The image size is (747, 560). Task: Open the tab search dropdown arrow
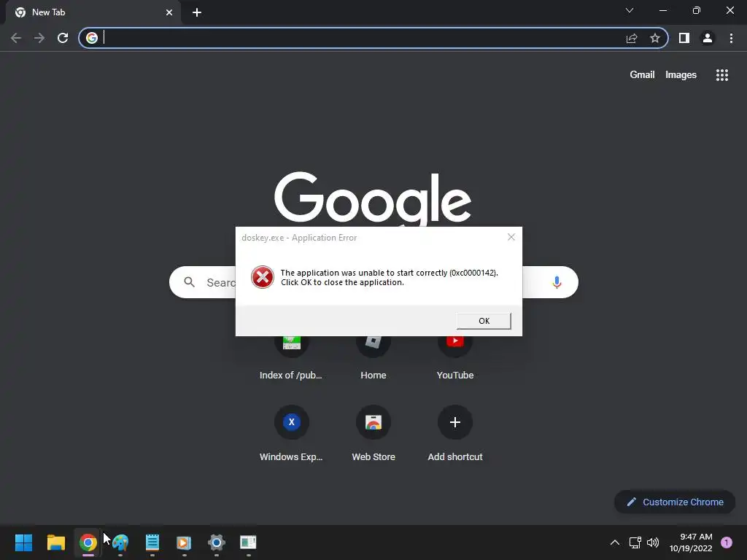(x=630, y=10)
